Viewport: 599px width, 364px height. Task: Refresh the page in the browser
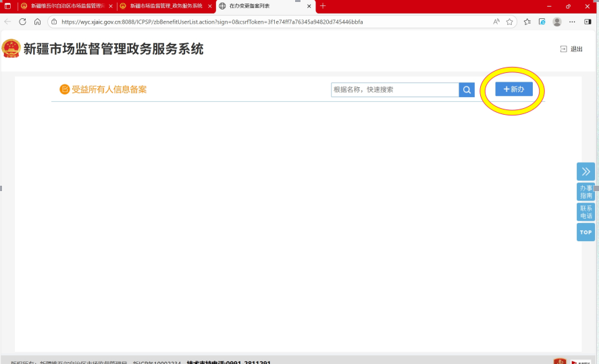pyautogui.click(x=22, y=22)
